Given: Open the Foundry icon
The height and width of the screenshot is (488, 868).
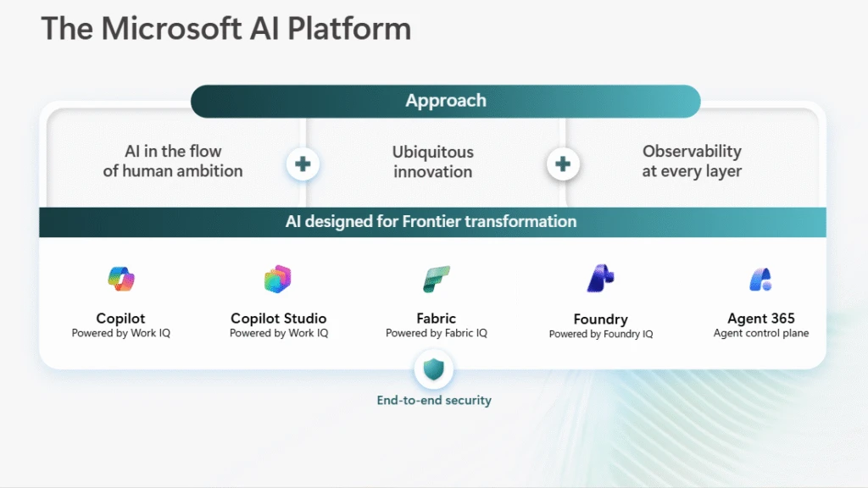Looking at the screenshot, I should 600,277.
